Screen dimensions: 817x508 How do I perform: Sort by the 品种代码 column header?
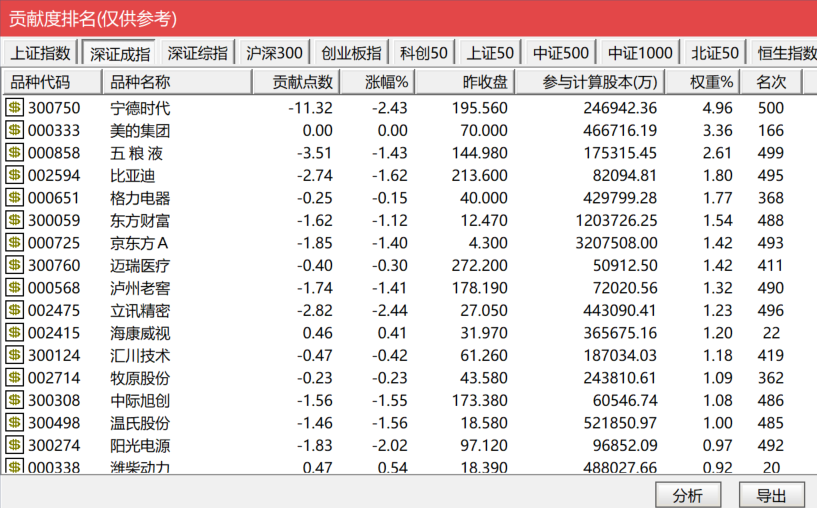[x=52, y=82]
